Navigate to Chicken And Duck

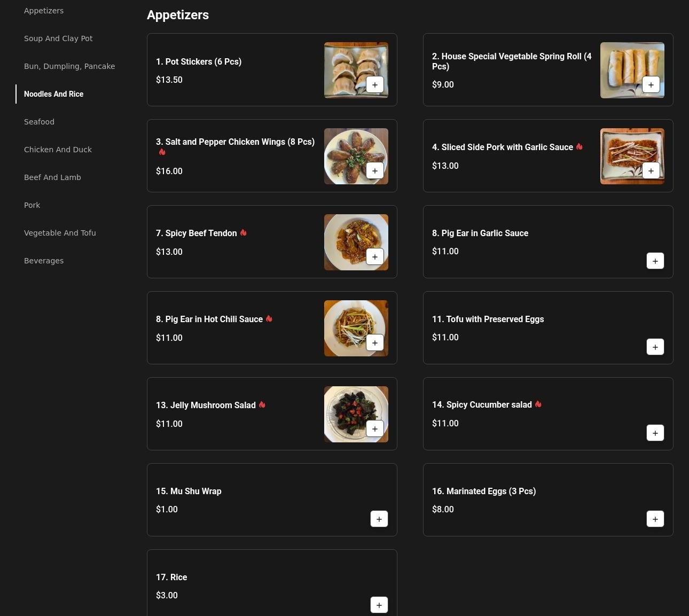(58, 150)
